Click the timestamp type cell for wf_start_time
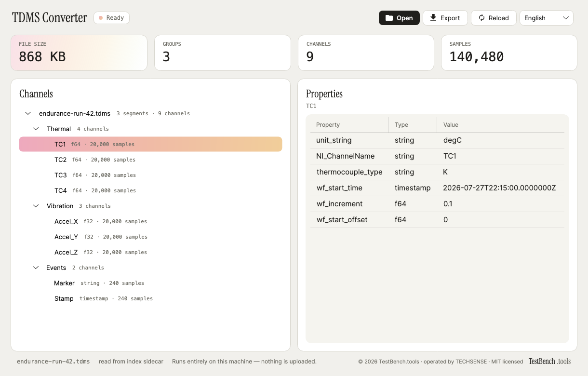Viewport: 588px width, 376px height. 413,188
